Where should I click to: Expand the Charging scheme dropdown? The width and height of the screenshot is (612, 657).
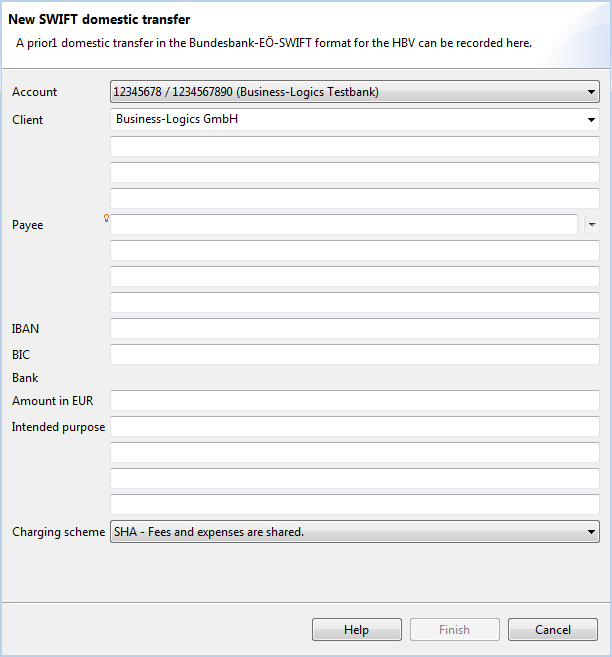click(355, 532)
